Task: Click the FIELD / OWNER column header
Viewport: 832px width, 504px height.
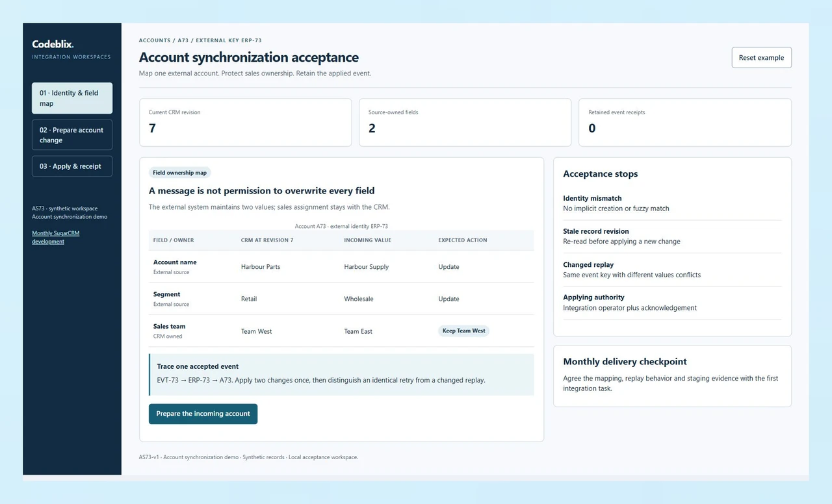Action: [x=174, y=240]
